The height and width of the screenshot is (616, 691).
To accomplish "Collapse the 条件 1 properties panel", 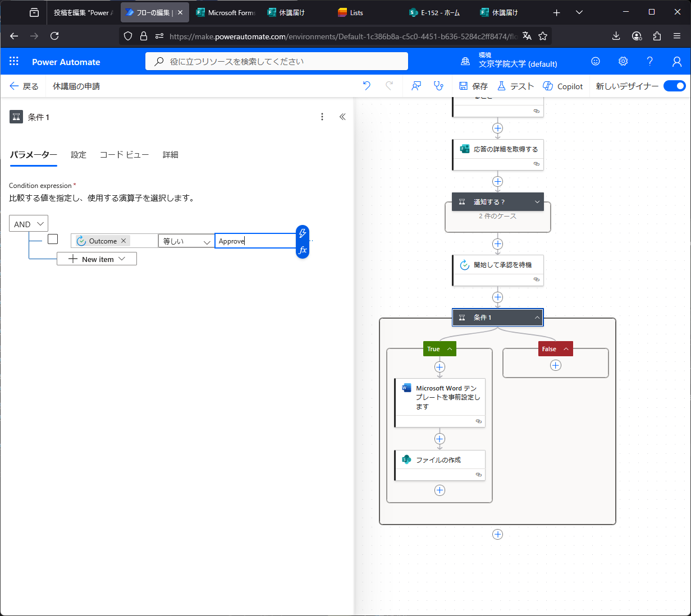I will click(x=342, y=117).
